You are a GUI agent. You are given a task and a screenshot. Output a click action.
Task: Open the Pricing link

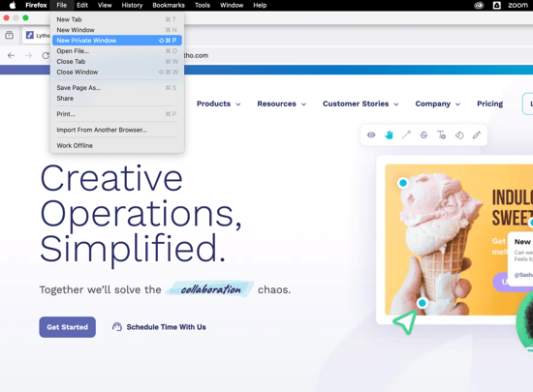489,104
